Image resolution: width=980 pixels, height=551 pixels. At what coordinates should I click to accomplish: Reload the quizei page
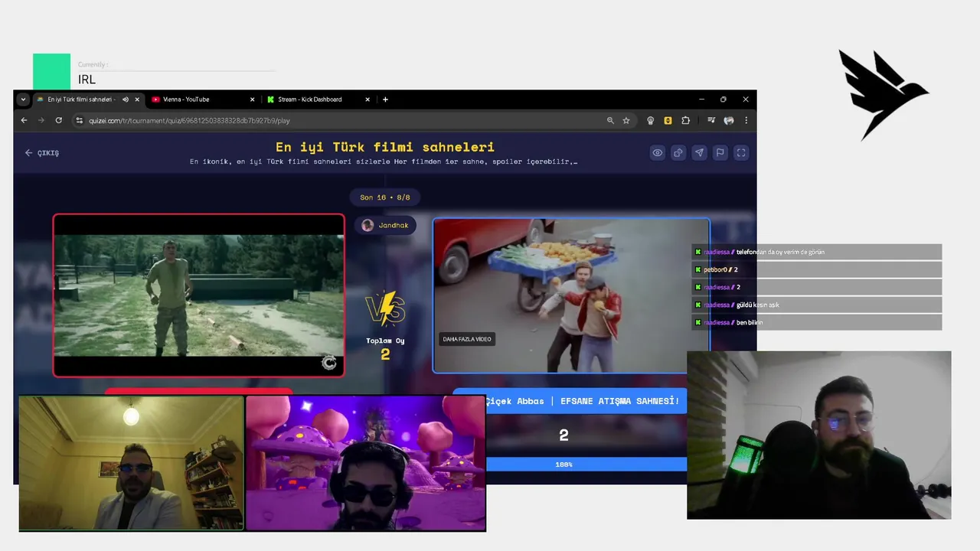point(58,120)
